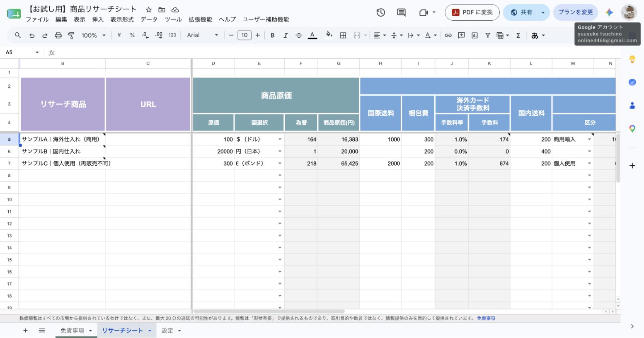Open the functions sigma menu
This screenshot has width=644, height=338.
point(518,35)
